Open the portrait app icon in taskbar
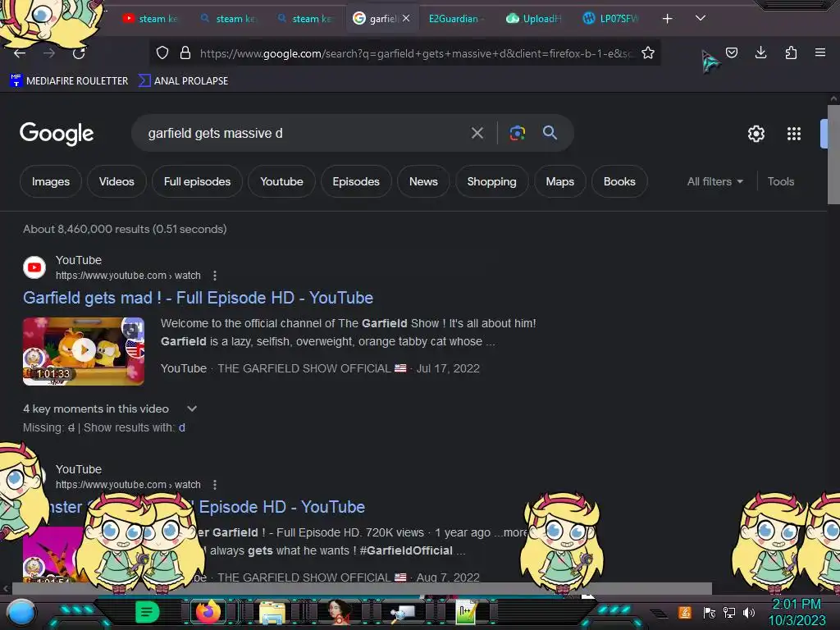The width and height of the screenshot is (840, 630). pos(339,612)
